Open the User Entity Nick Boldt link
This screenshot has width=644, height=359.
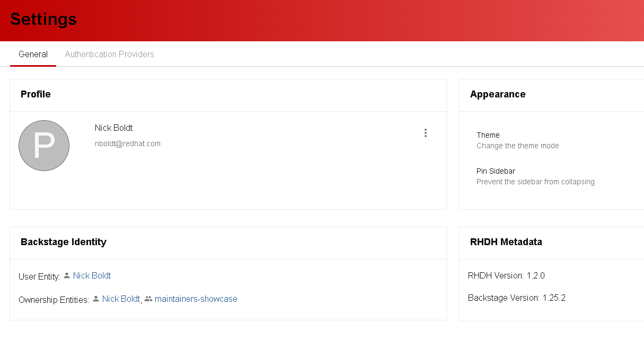pyautogui.click(x=92, y=275)
